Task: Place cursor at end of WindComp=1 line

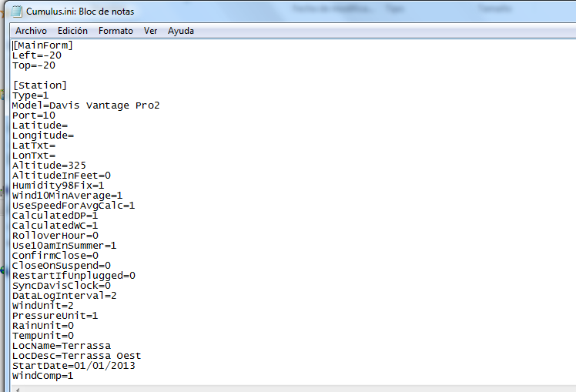Action: point(74,376)
